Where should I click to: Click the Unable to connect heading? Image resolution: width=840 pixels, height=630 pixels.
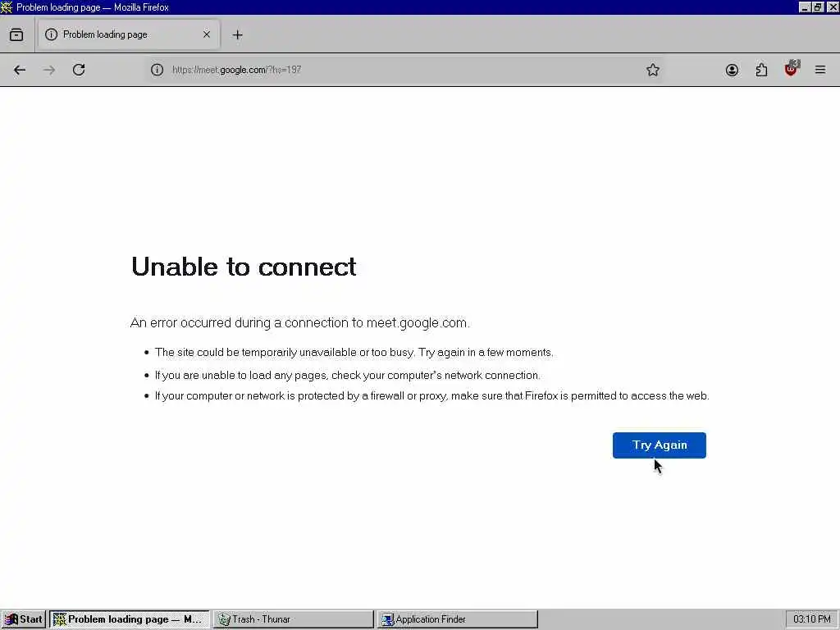click(x=244, y=267)
